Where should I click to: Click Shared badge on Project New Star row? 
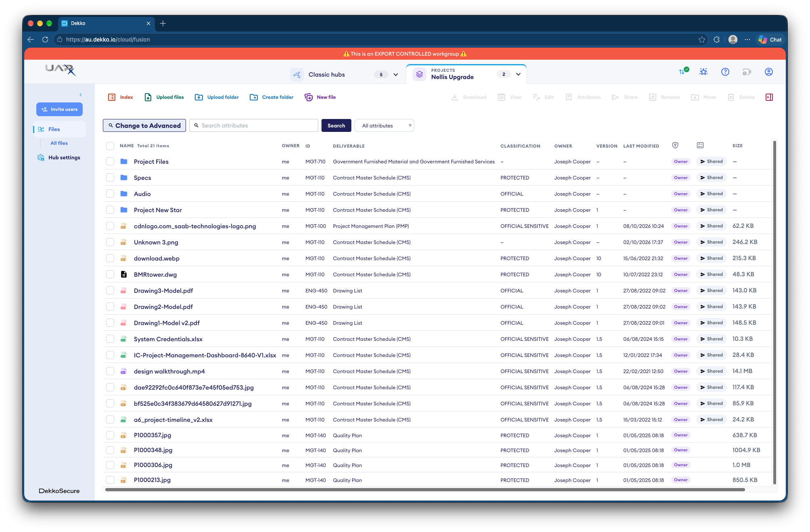point(712,210)
